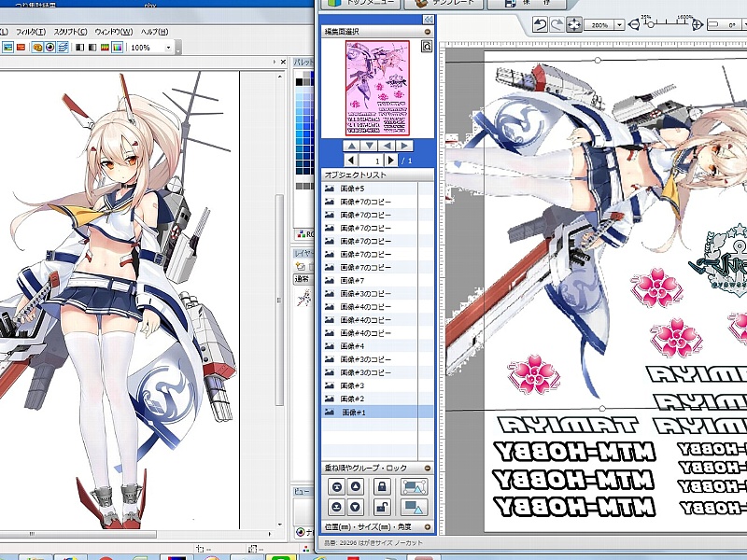Open the ウィンドウ(W) menu

pyautogui.click(x=113, y=32)
